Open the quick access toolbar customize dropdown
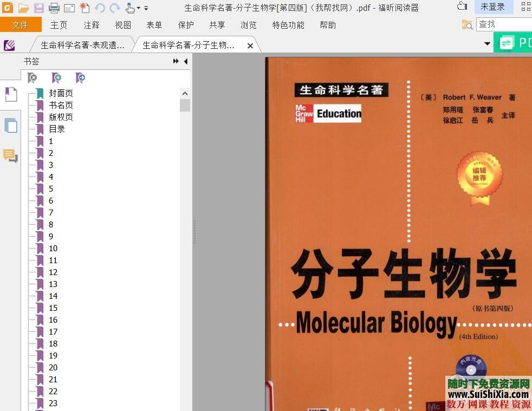 [x=146, y=9]
